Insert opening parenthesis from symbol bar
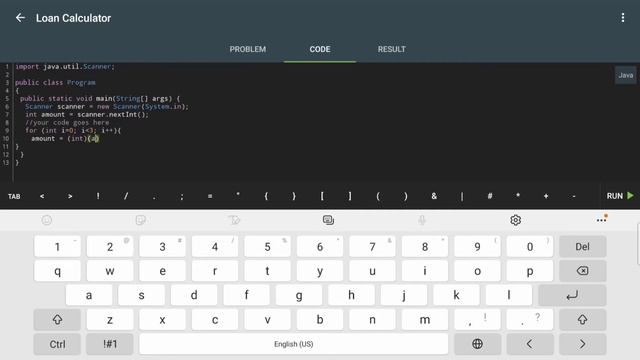640x360 pixels. 378,196
